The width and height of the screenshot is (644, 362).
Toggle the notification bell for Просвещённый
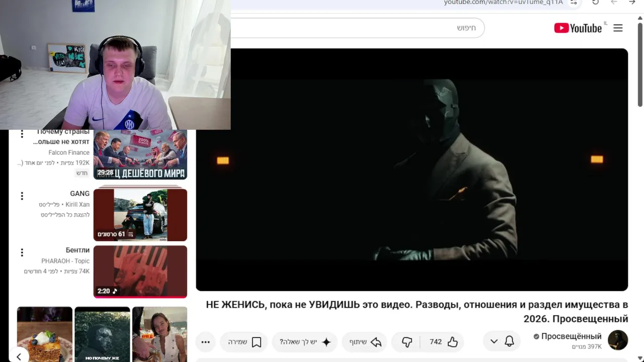pos(509,342)
